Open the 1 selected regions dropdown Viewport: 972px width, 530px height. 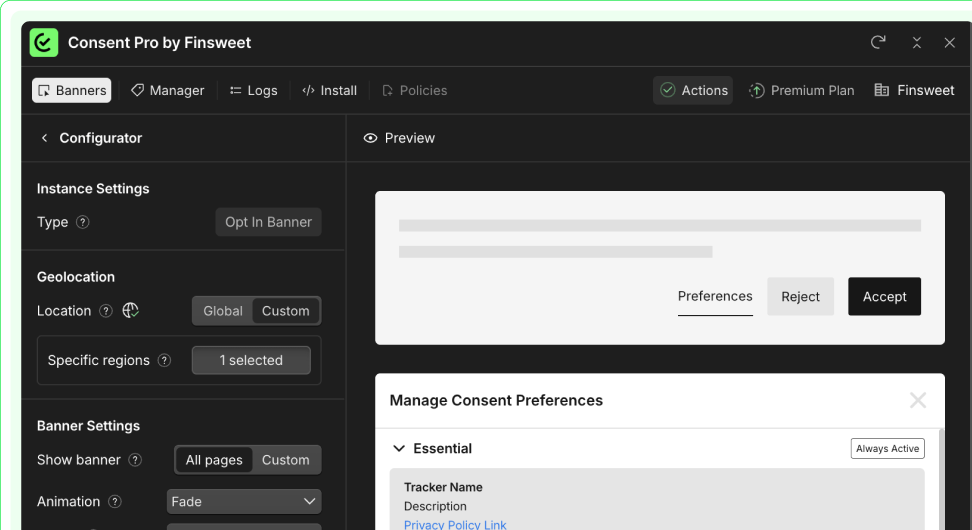click(251, 360)
